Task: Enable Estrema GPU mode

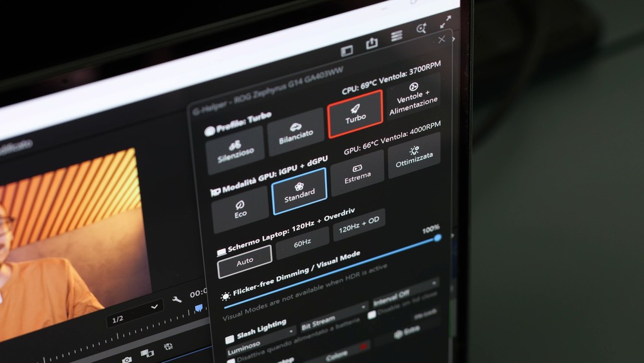Action: 357,173
